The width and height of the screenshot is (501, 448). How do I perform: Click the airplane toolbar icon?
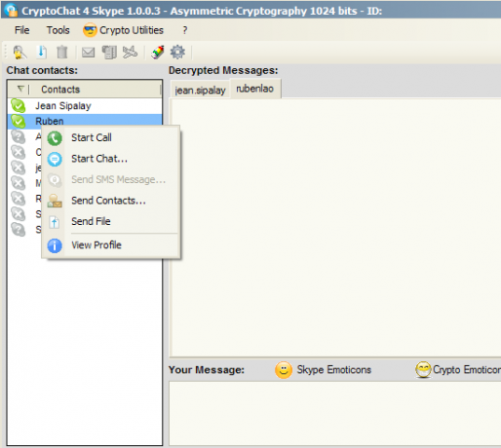click(x=130, y=52)
